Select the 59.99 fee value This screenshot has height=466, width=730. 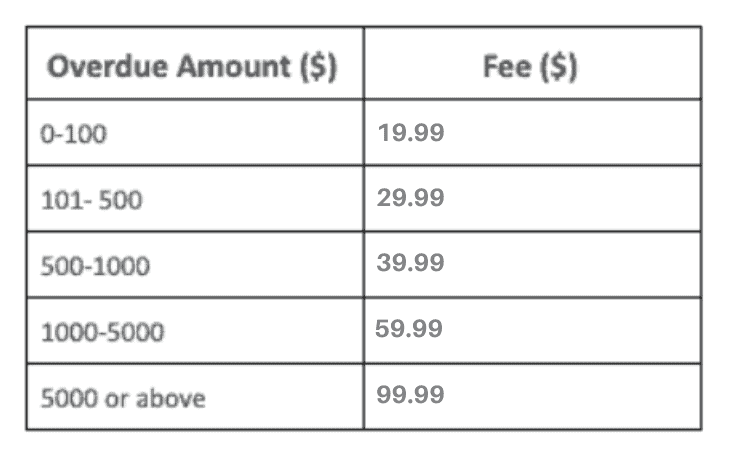click(x=409, y=329)
